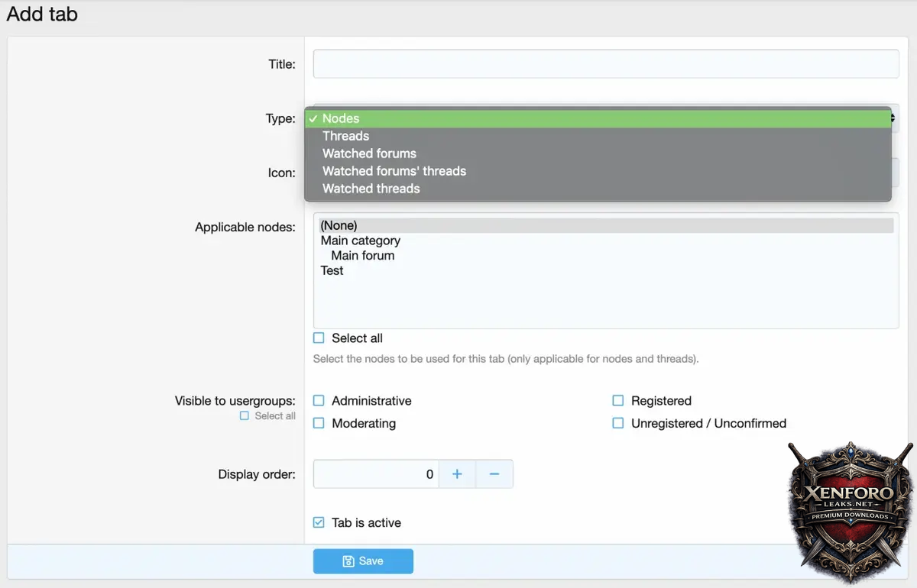Image resolution: width=917 pixels, height=588 pixels.
Task: Click the Display order number field
Action: (376, 474)
